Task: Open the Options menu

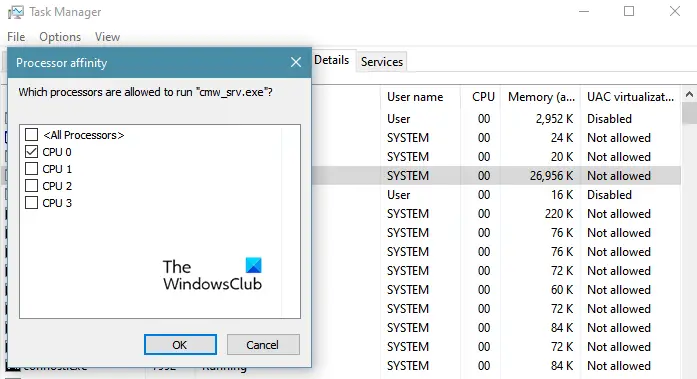Action: (x=60, y=37)
